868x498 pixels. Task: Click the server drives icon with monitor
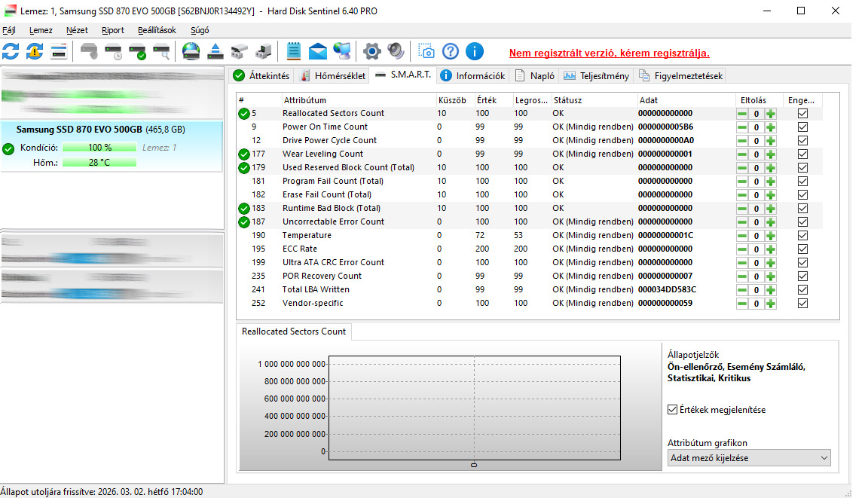(264, 51)
